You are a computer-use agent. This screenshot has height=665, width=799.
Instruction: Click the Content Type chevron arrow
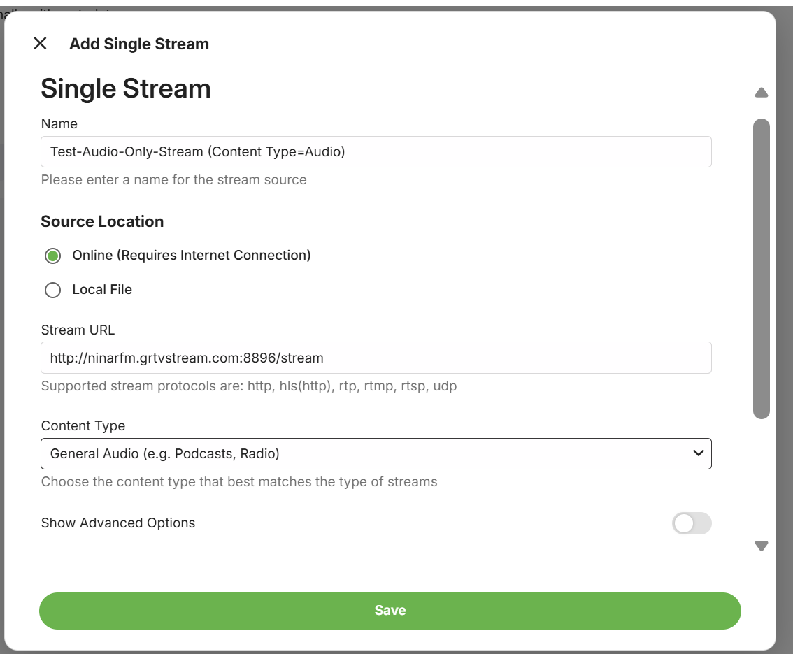[x=698, y=453]
